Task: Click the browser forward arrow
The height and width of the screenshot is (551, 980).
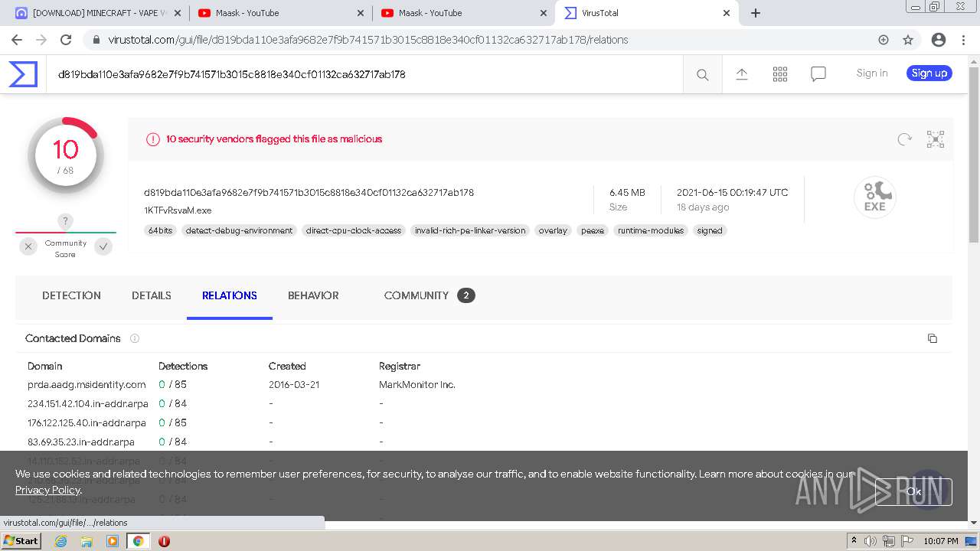Action: (41, 40)
